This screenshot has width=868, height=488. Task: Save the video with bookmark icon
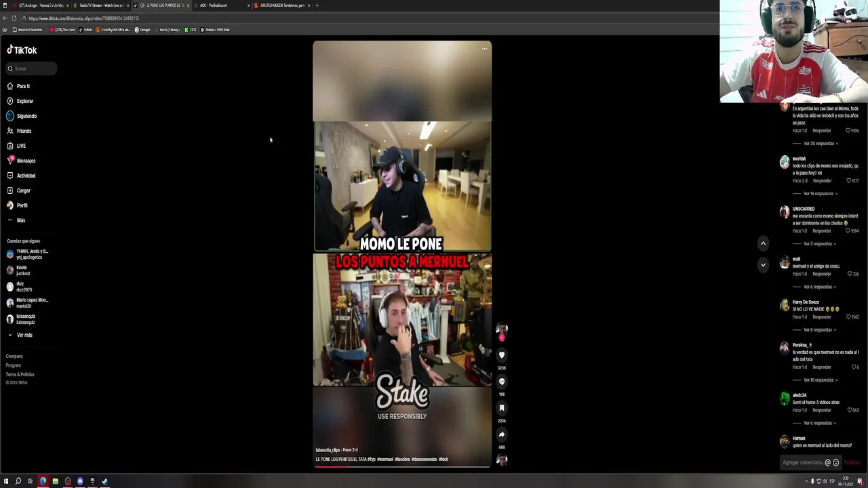502,408
